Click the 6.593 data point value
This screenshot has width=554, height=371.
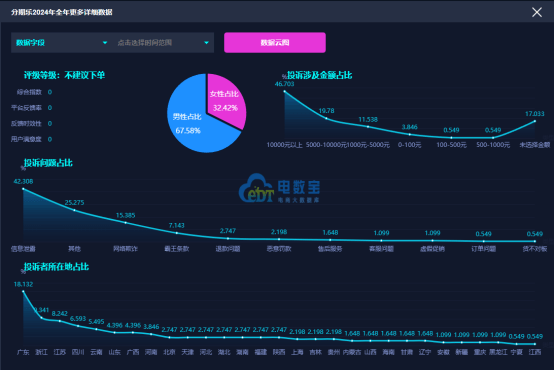[x=78, y=319]
